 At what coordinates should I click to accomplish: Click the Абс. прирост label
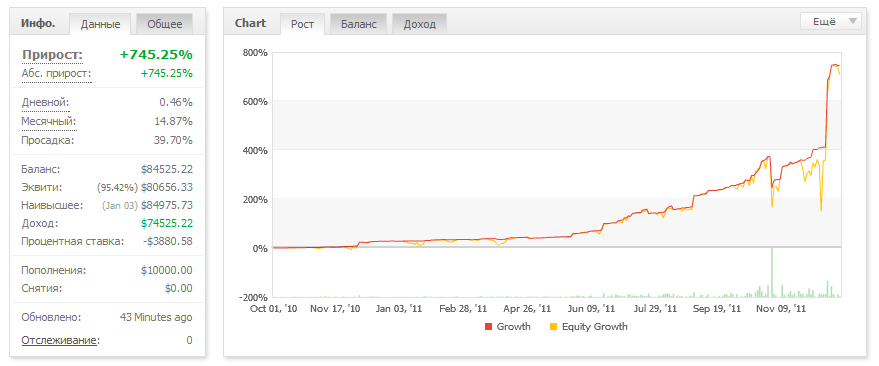pyautogui.click(x=56, y=73)
